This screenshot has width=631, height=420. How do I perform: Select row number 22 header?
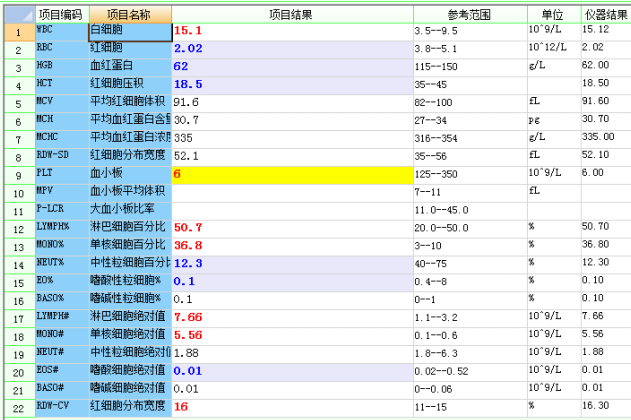coord(17,407)
